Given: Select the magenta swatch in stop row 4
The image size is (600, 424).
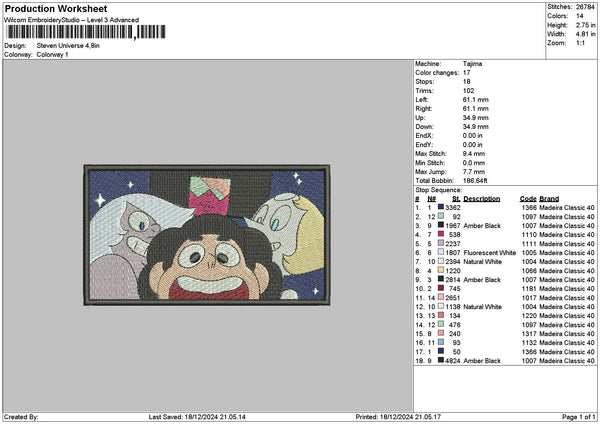Looking at the screenshot, I should (441, 234).
